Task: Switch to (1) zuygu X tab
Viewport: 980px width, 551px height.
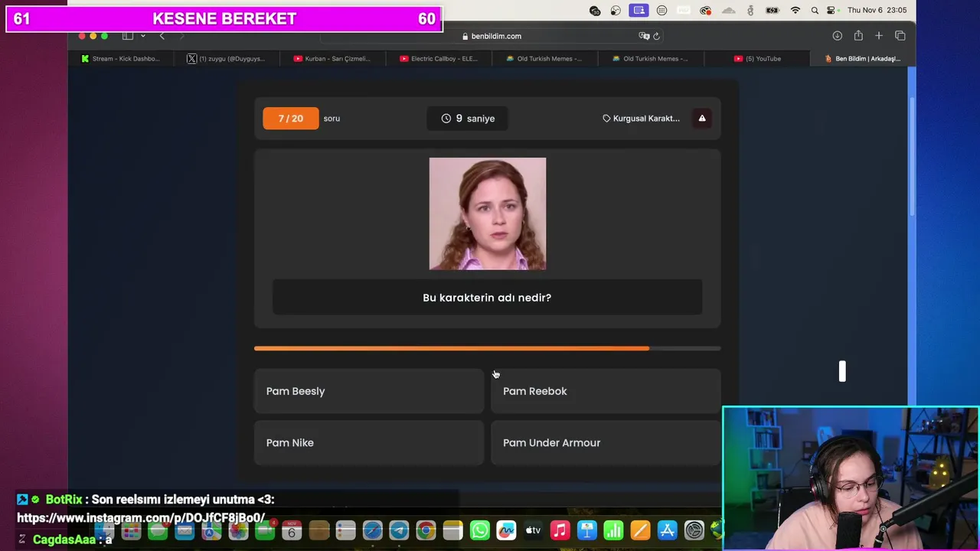Action: [227, 58]
